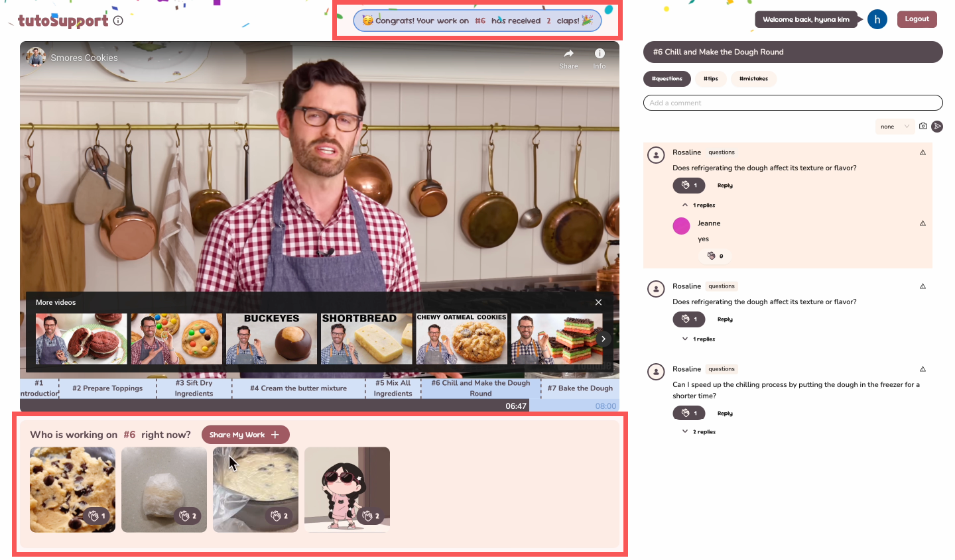The image size is (955, 560).
Task: Collapse the first comment's open replies
Action: tap(700, 205)
